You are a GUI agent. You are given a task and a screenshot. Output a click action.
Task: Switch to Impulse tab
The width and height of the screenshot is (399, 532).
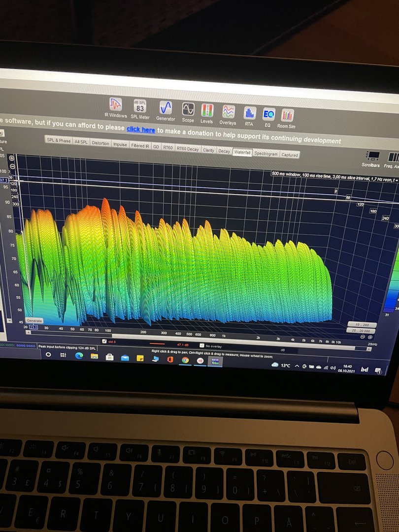coord(120,144)
